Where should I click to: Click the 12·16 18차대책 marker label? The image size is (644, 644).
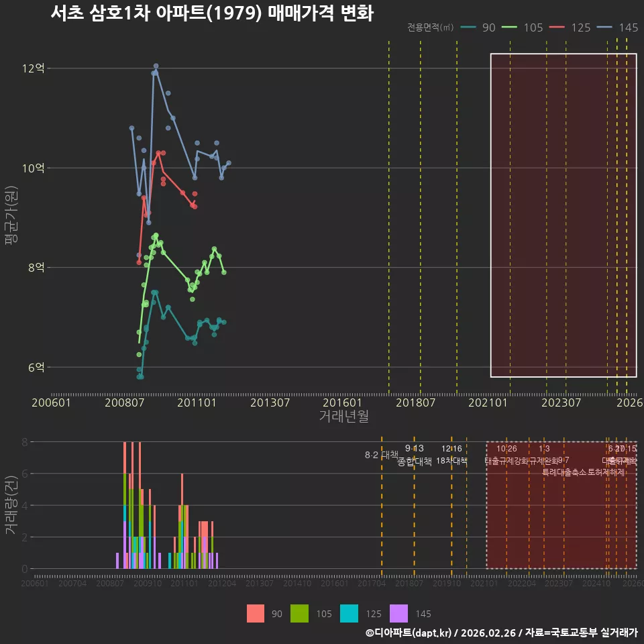coord(451,455)
